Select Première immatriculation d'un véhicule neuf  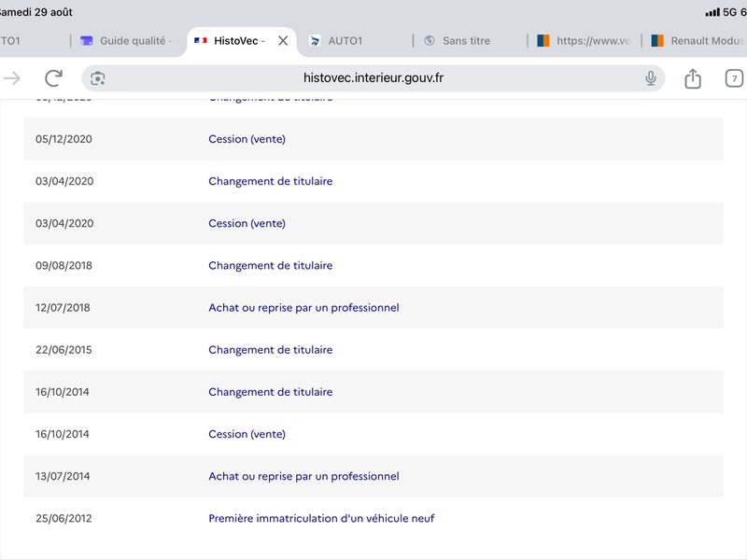(x=321, y=519)
